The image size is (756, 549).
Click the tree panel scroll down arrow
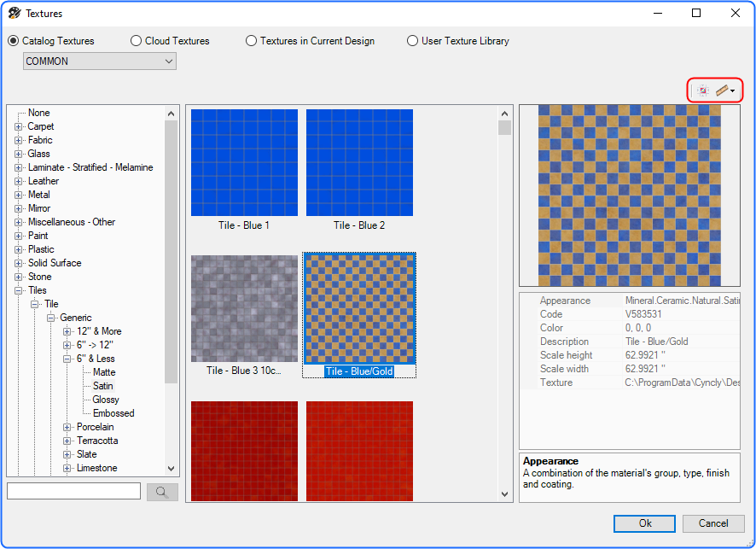(x=172, y=469)
